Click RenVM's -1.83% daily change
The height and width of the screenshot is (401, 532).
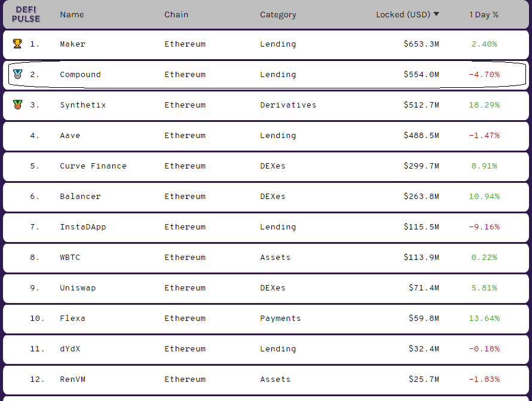click(x=484, y=379)
